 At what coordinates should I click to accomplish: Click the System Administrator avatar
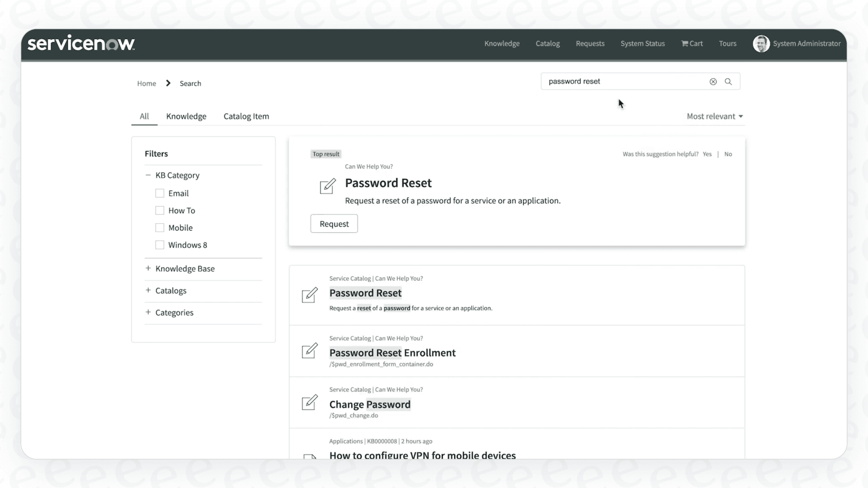761,44
